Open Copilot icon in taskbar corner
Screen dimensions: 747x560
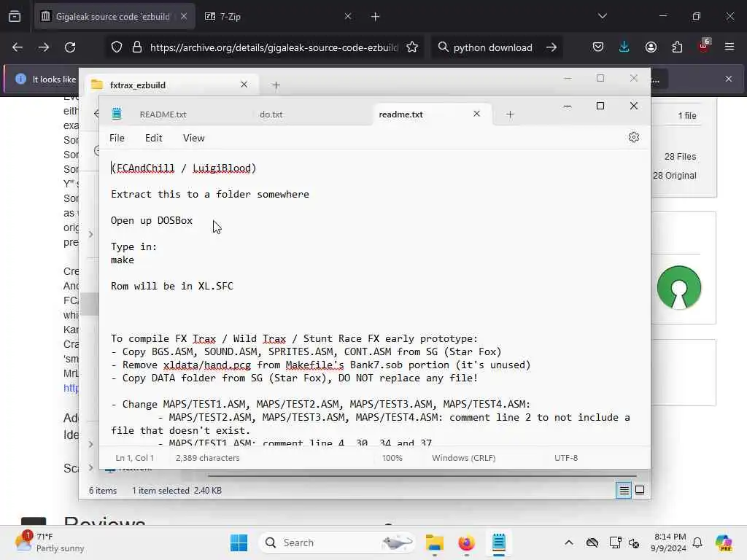724,542
